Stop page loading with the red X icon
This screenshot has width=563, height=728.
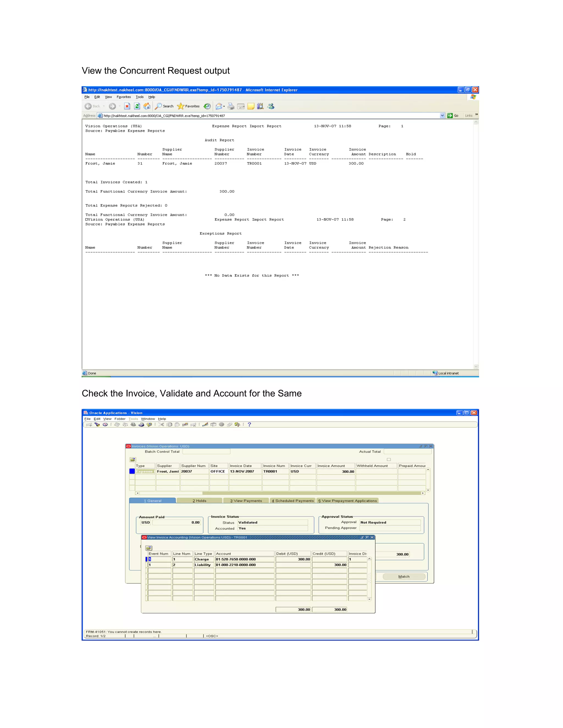click(127, 106)
